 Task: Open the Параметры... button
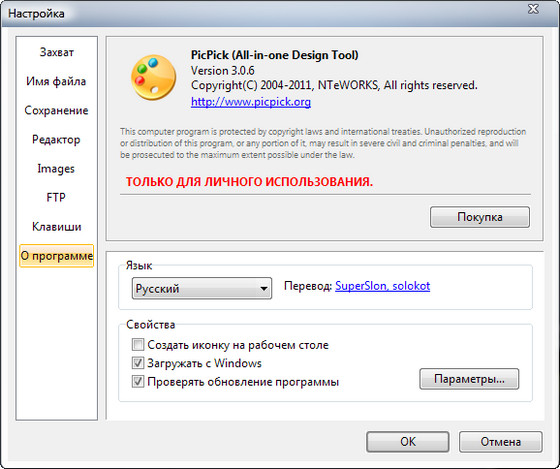click(469, 379)
